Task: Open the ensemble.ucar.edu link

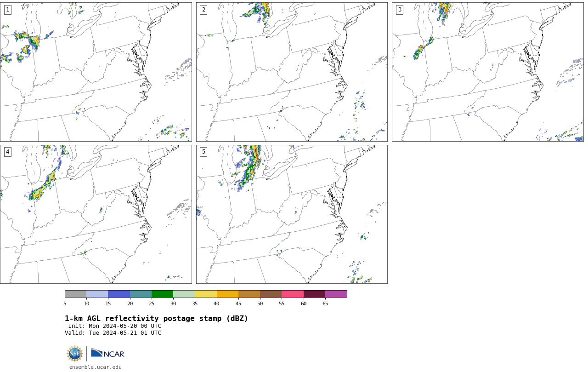Action: [96, 367]
